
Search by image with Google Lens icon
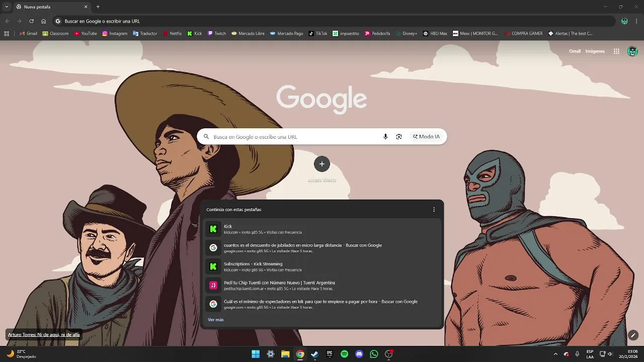pyautogui.click(x=399, y=137)
